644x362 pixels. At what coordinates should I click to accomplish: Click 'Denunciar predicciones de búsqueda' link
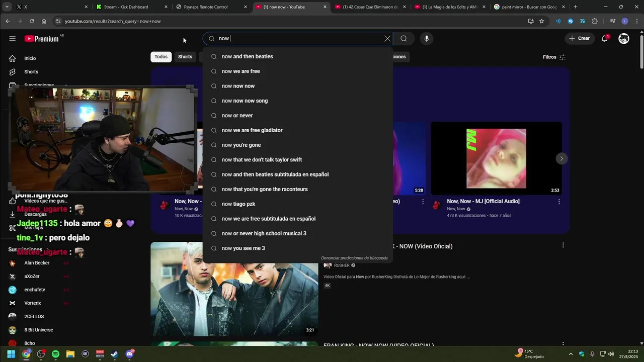(354, 258)
